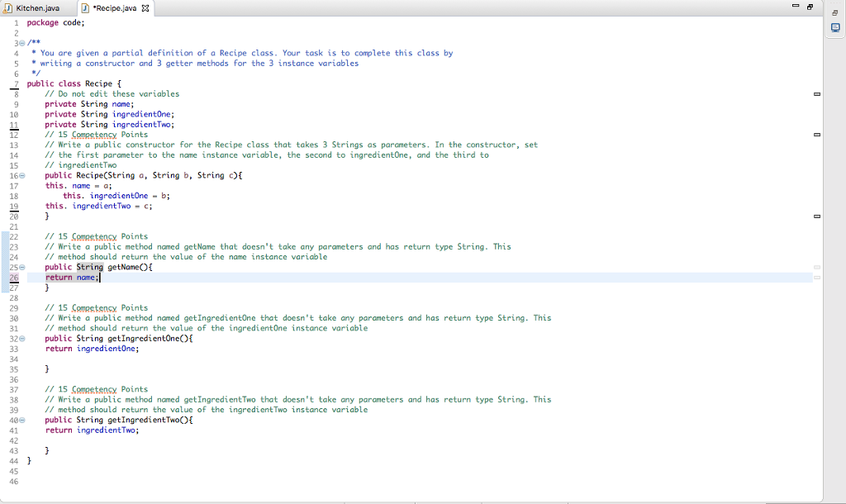Collapse the Recipe constructor fold at line 16
The image size is (846, 504).
pyautogui.click(x=22, y=175)
